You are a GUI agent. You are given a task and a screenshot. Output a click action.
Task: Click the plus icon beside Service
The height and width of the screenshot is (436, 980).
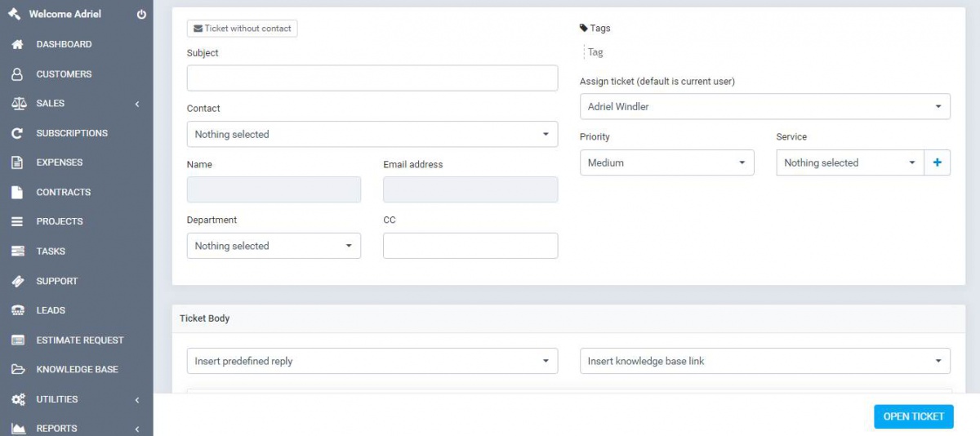[x=937, y=162]
